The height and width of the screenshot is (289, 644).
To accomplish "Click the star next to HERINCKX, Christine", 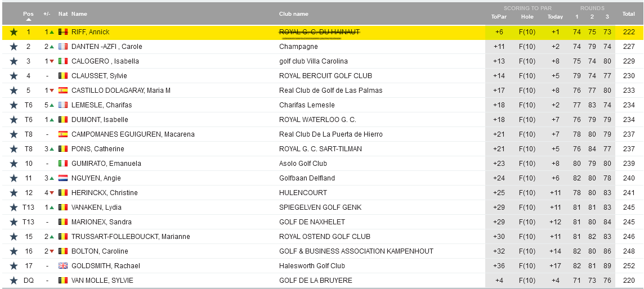I will pos(14,193).
